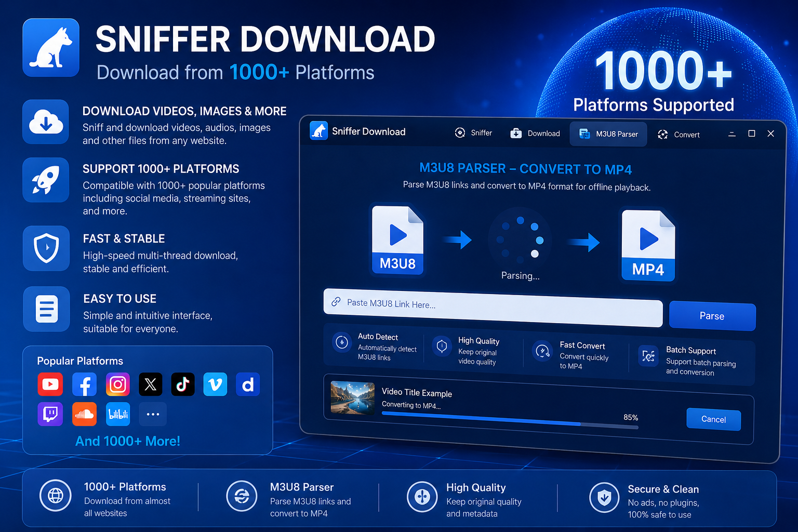This screenshot has width=798, height=532.
Task: Click the rocket icon for 1000+ platforms
Action: pos(46,180)
